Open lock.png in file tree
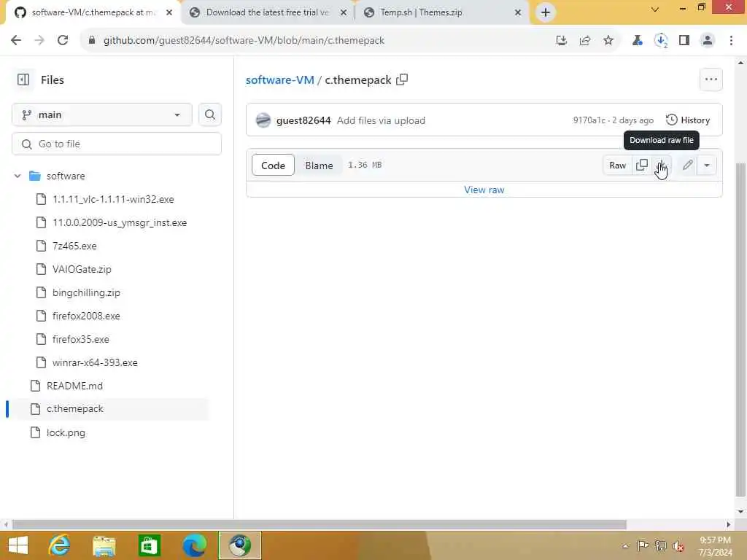This screenshot has width=747, height=560. click(x=66, y=432)
